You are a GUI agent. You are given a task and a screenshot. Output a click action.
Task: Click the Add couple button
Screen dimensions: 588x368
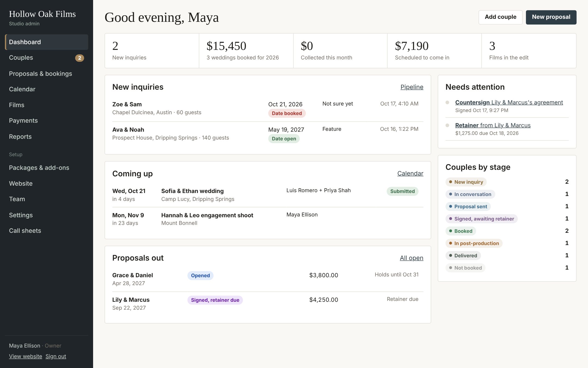(500, 17)
